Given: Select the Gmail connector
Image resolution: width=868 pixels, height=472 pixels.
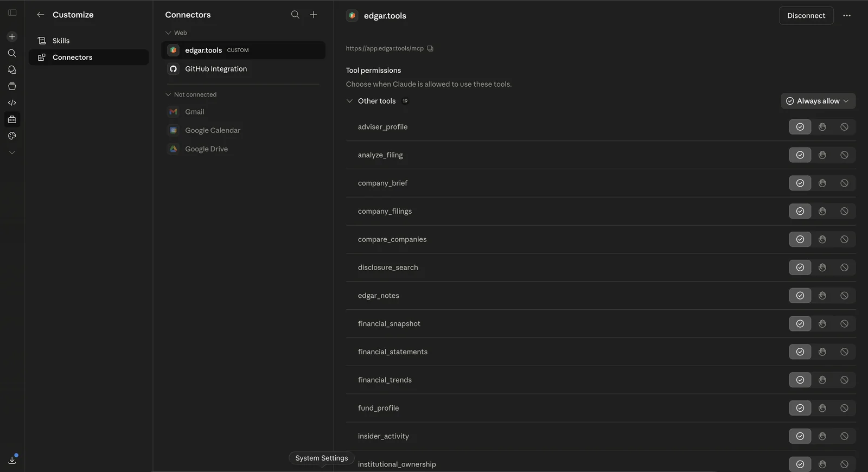Looking at the screenshot, I should (x=243, y=112).
